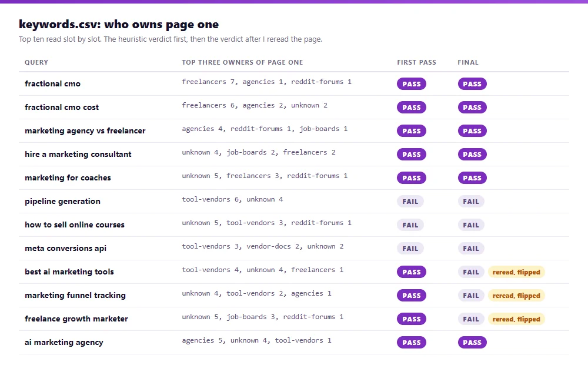This screenshot has height=372, width=588.
Task: Click final FAIL badge for meta conversions api
Action: pos(471,249)
